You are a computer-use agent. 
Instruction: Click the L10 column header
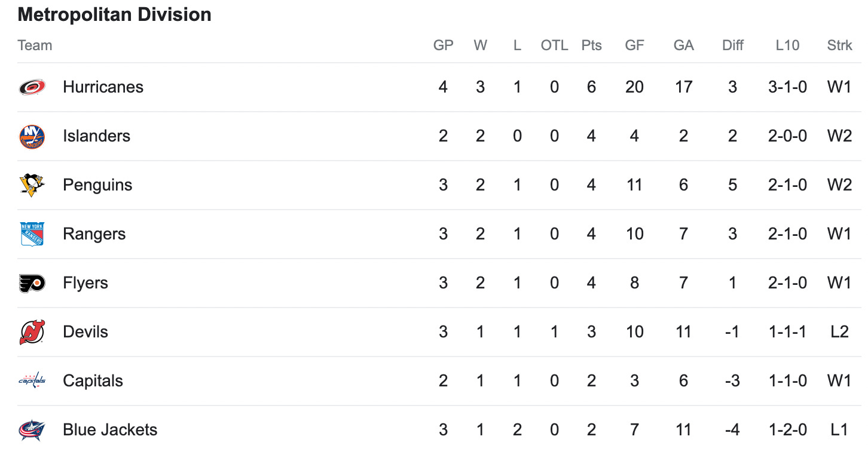click(787, 45)
